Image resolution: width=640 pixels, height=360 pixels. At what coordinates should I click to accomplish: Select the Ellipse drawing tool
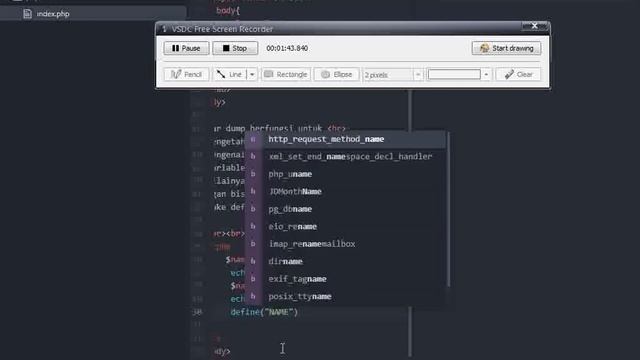click(x=337, y=74)
